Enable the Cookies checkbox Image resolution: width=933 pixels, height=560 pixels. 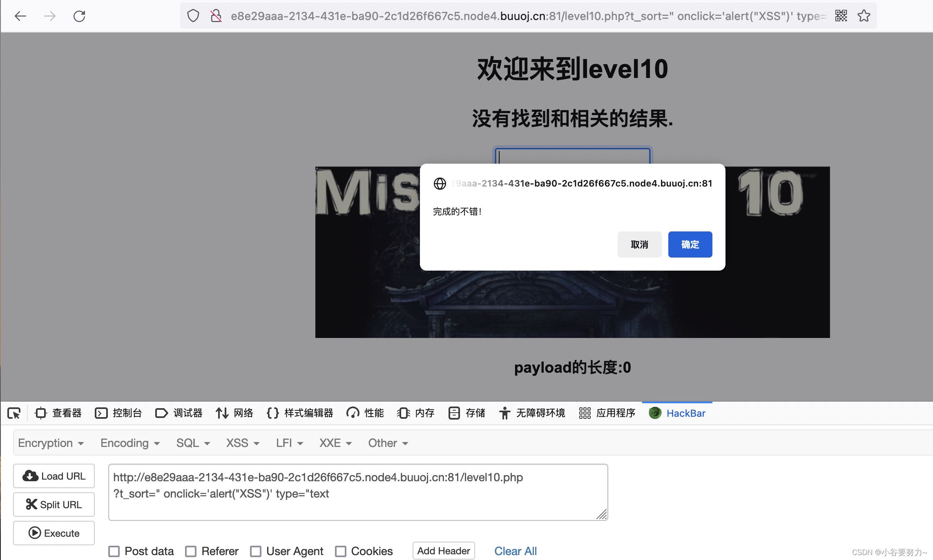click(x=341, y=551)
